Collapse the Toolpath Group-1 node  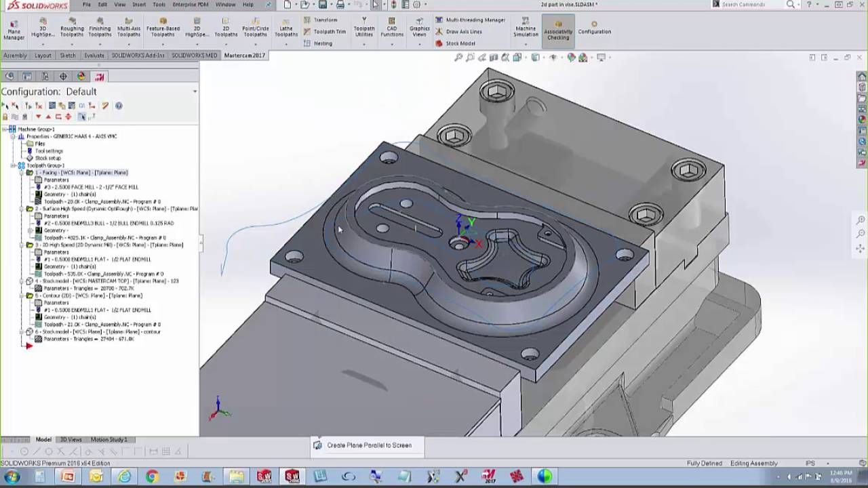[x=13, y=165]
